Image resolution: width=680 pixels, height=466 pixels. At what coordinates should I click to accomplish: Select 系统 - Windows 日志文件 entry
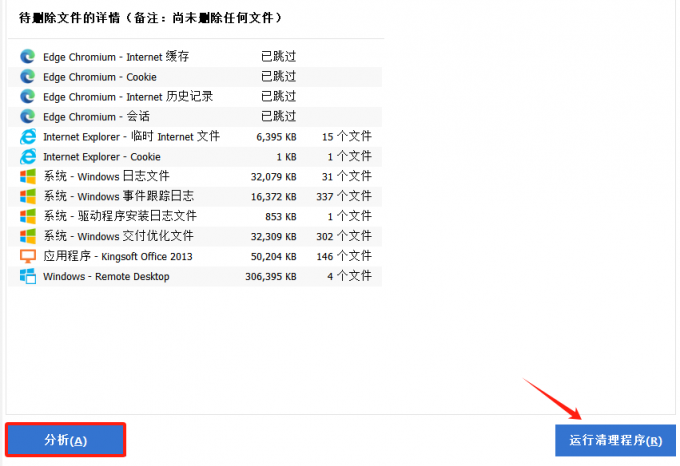(x=195, y=176)
